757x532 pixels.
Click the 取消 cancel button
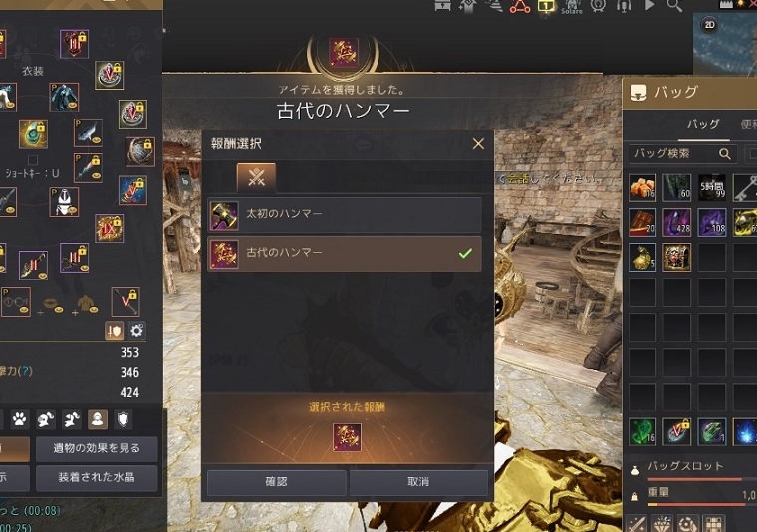tap(418, 482)
